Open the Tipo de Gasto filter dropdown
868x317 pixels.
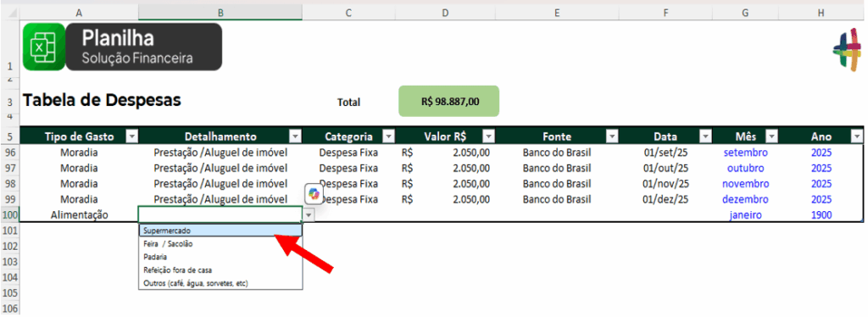131,136
